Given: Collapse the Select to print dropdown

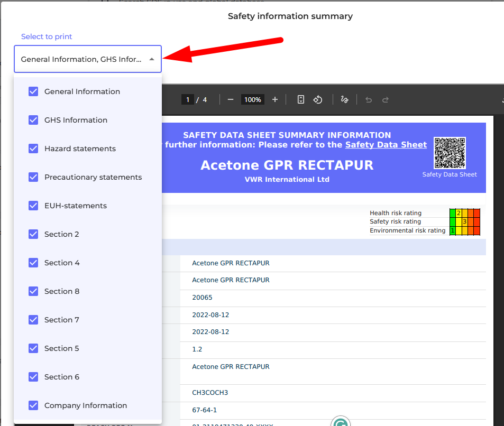Looking at the screenshot, I should pos(88,59).
